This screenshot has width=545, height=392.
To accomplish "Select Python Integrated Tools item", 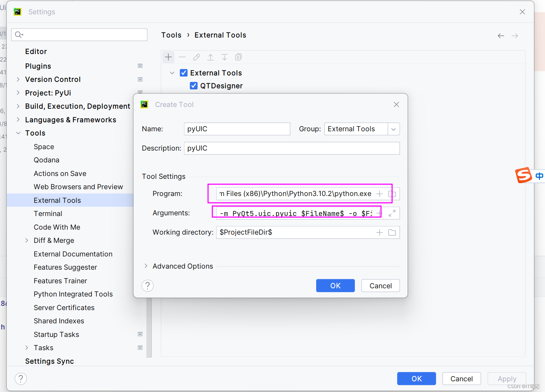I will tap(73, 294).
